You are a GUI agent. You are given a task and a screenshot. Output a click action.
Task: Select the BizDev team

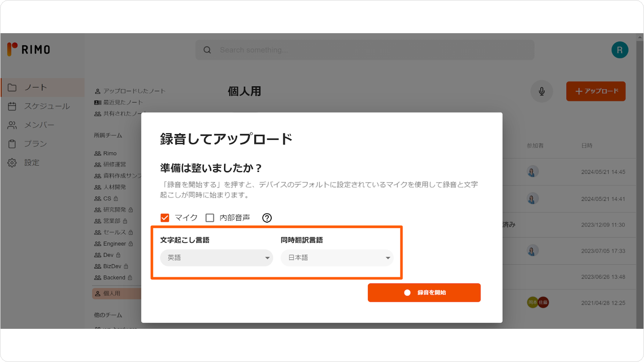pos(111,266)
